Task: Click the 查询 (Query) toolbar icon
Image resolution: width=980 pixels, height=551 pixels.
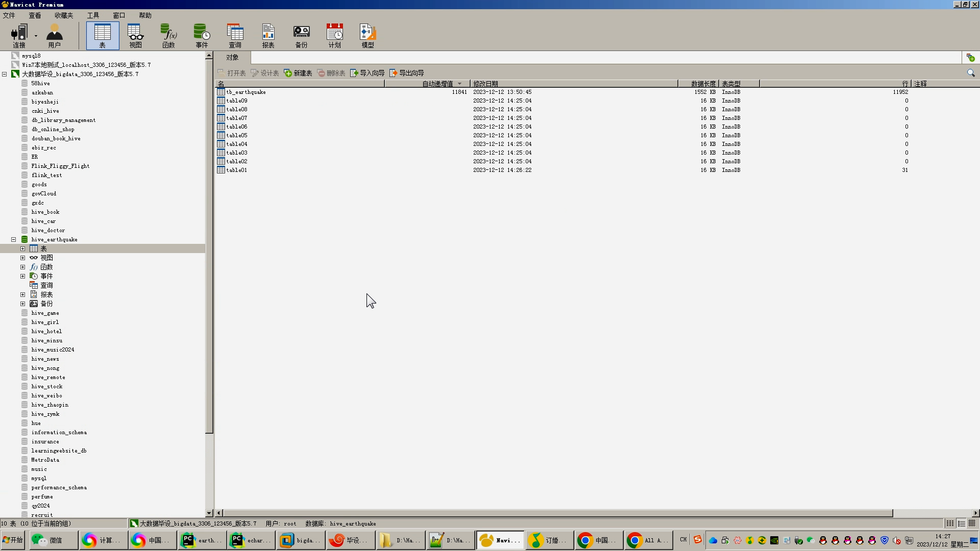Action: pos(235,36)
